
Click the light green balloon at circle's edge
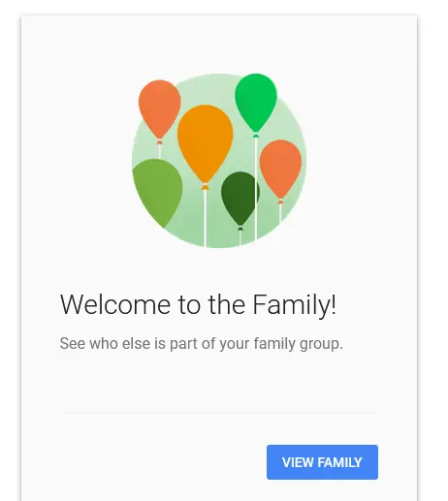pyautogui.click(x=158, y=193)
